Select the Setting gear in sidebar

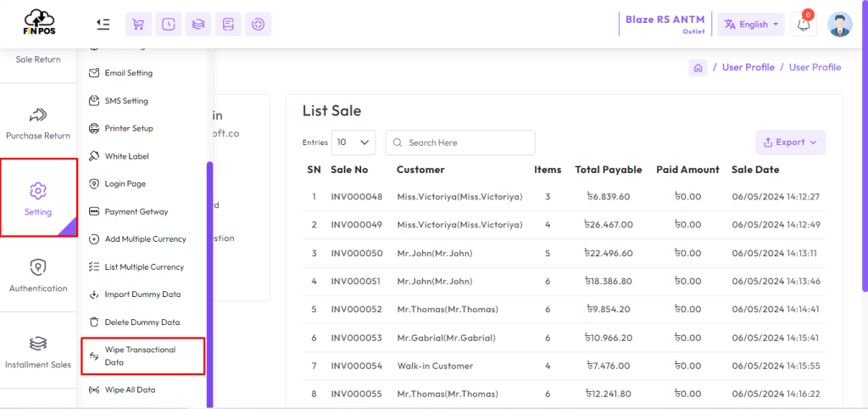click(x=38, y=198)
